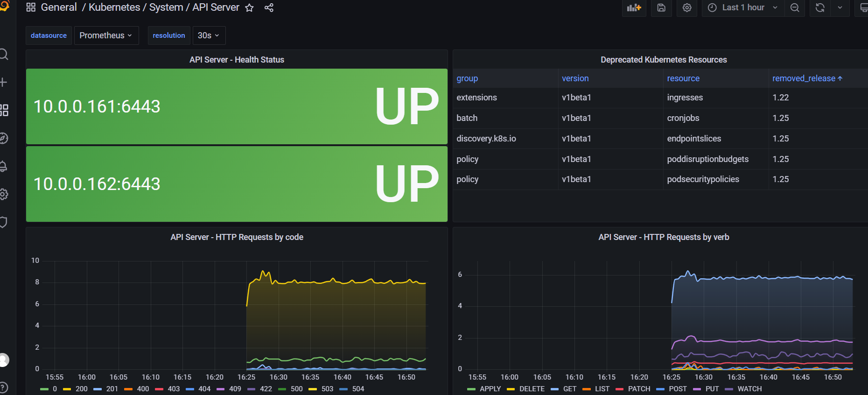
Task: Open the user profile avatar
Action: pos(4,360)
